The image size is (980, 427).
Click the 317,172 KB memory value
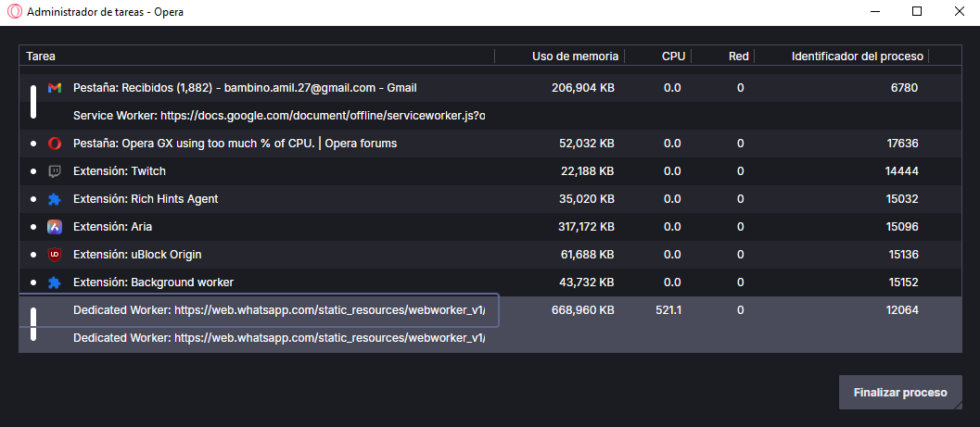[586, 227]
